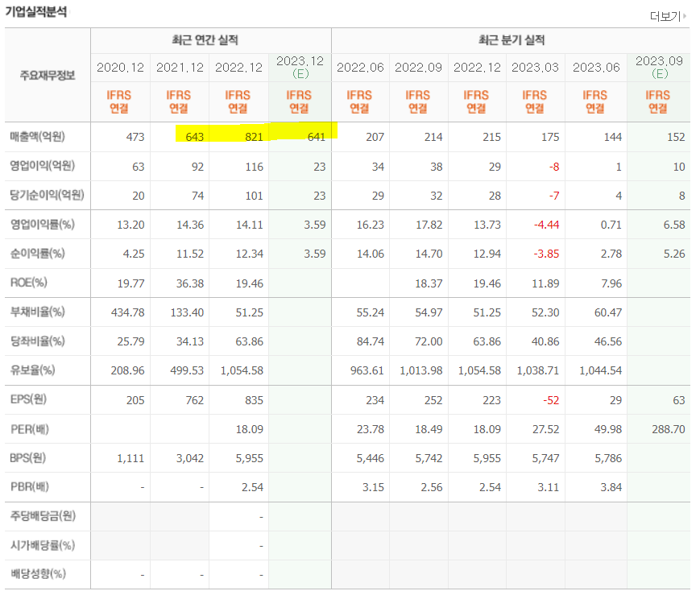Click the quick ratio value 25.79
This screenshot has width=700, height=591.
(130, 341)
